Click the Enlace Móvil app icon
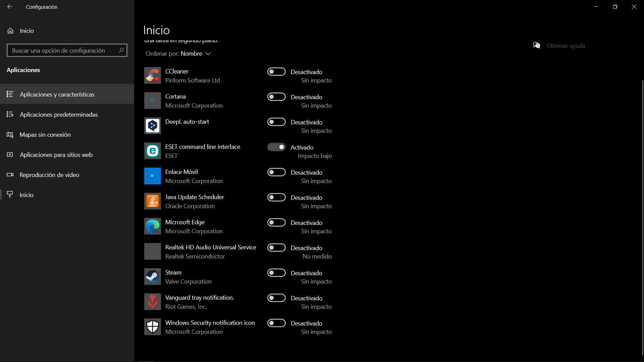644x362 pixels. click(x=153, y=176)
